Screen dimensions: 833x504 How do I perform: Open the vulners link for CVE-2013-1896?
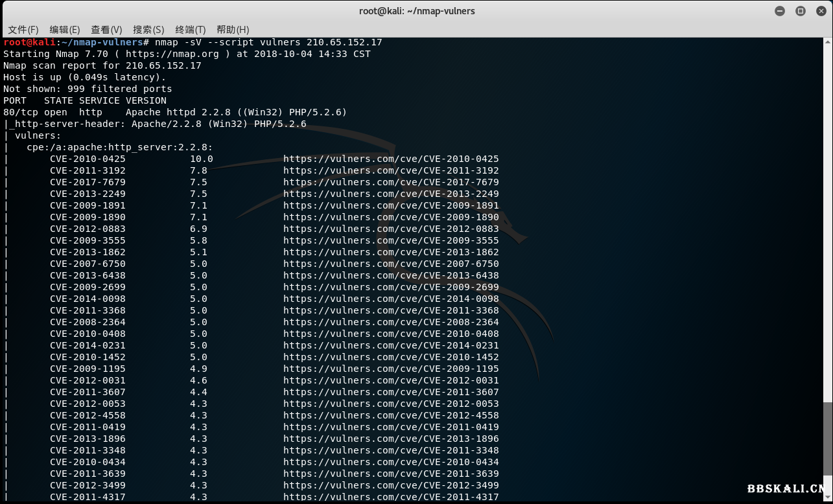391,439
